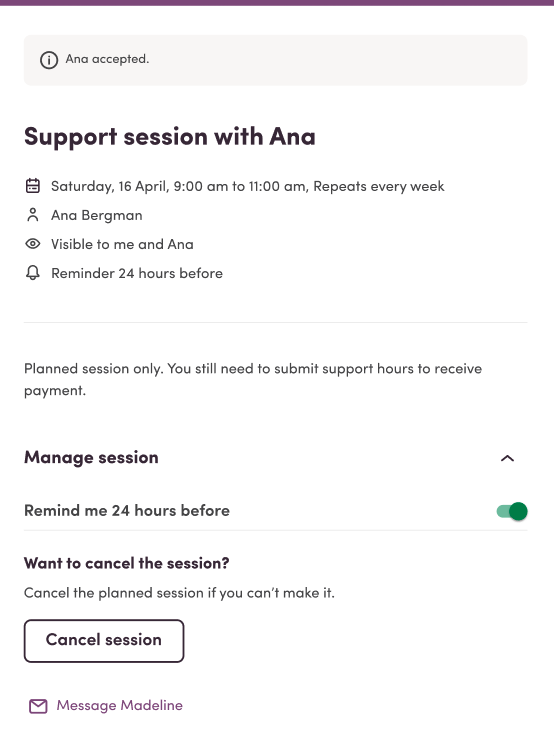Click the Remind me 24 hours before label
This screenshot has width=554, height=756.
coord(127,511)
